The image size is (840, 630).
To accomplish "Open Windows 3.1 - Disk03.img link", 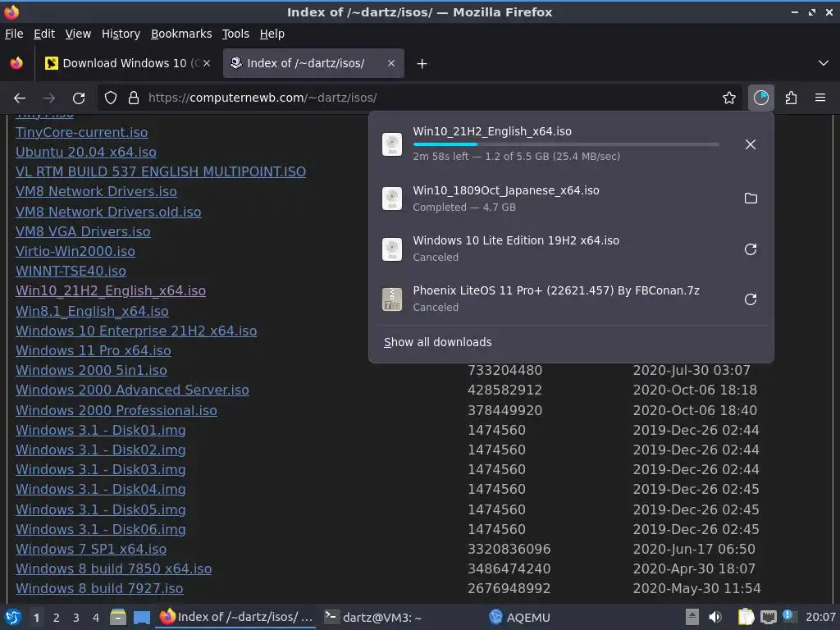I will point(101,469).
